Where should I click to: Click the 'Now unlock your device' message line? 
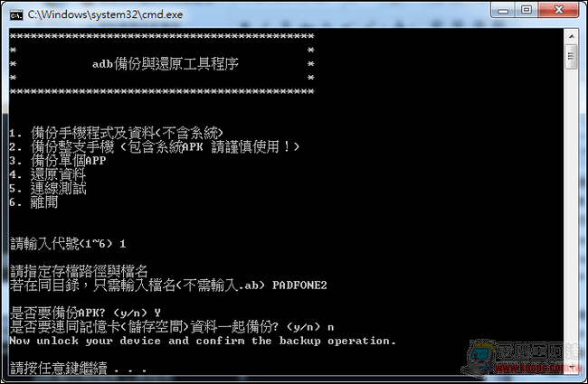[x=203, y=341]
